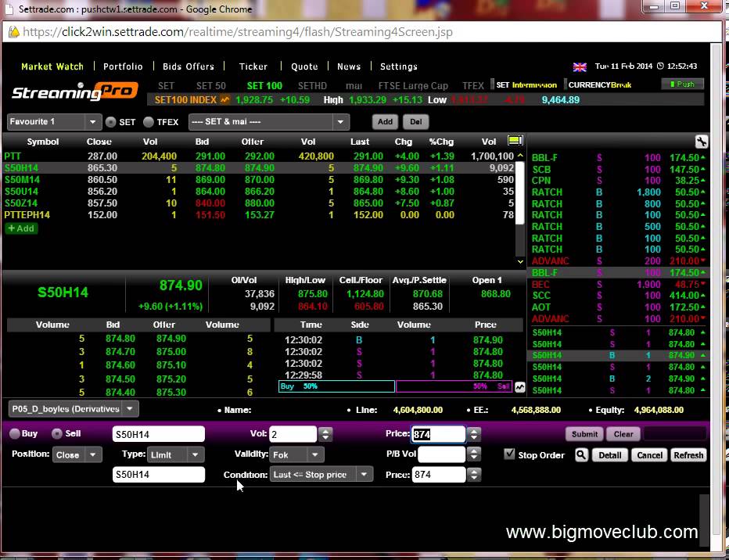Click the top Price stepper arrows

click(474, 434)
